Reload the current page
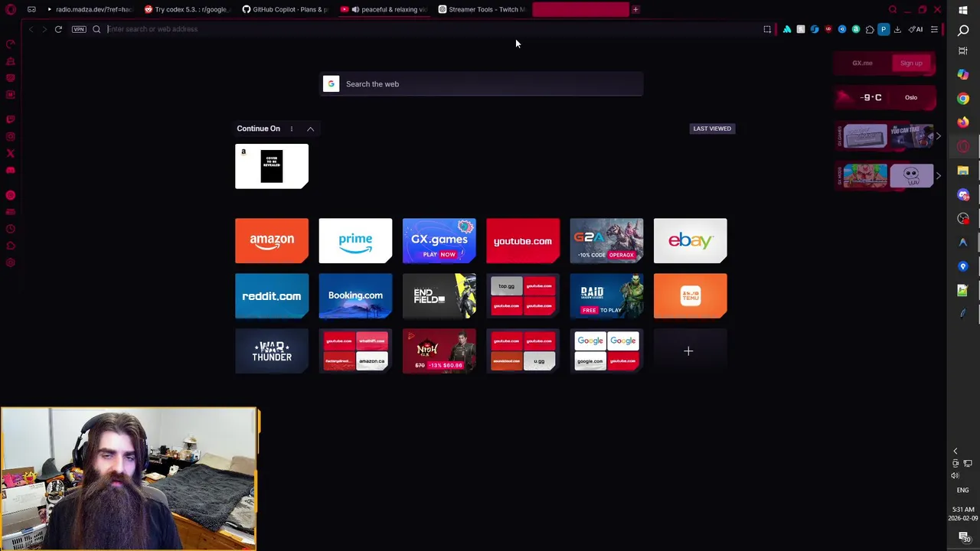The image size is (980, 551). (x=58, y=29)
